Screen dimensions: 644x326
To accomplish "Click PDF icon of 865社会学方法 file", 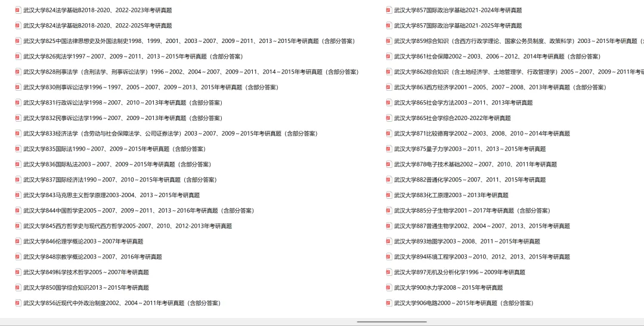I will [x=389, y=102].
